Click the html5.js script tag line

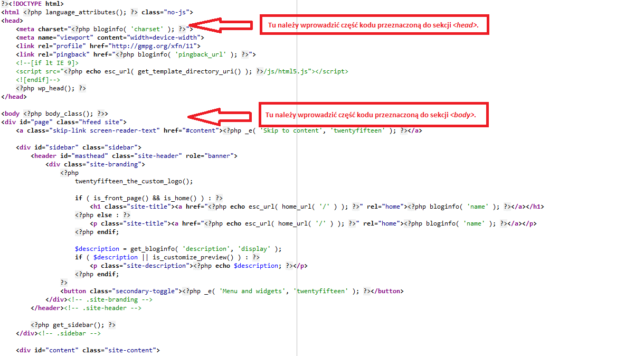182,71
